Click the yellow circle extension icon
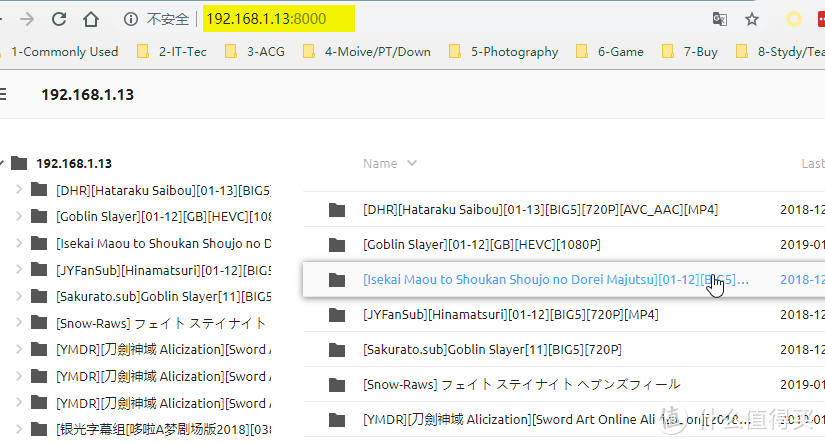 click(793, 19)
